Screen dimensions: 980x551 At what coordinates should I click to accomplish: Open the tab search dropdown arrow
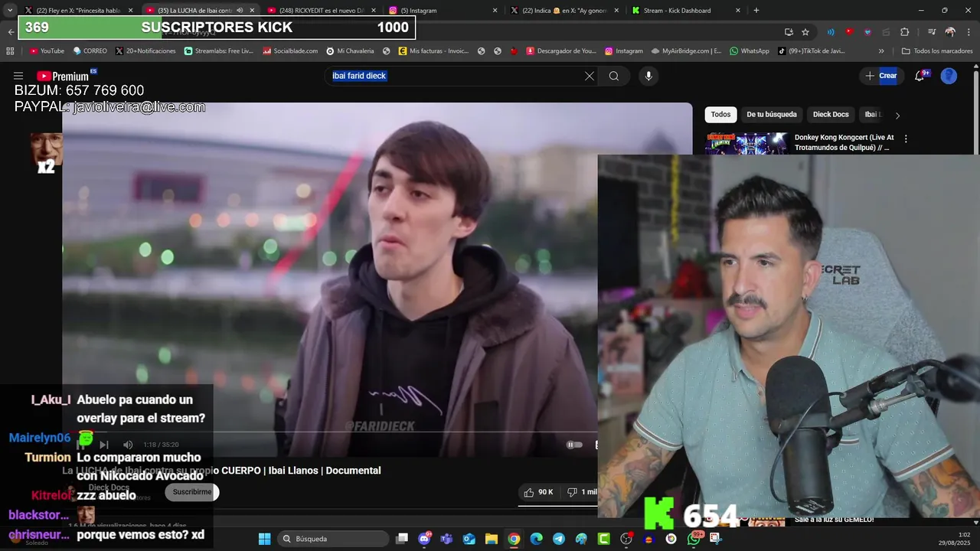click(9, 11)
